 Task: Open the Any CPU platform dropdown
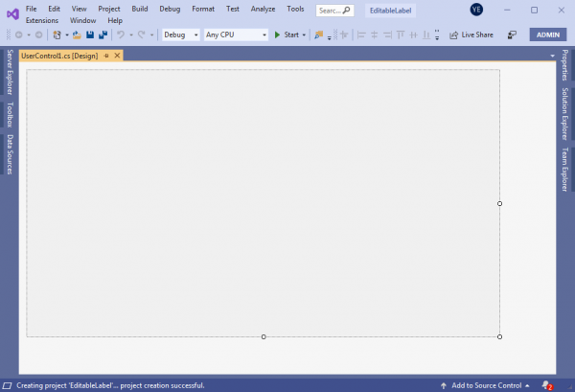pyautogui.click(x=235, y=35)
